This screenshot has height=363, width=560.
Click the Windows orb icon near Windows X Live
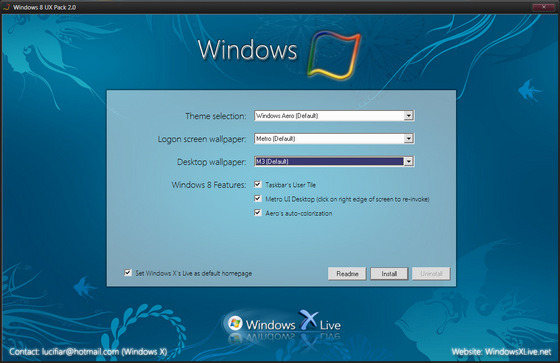pyautogui.click(x=235, y=323)
